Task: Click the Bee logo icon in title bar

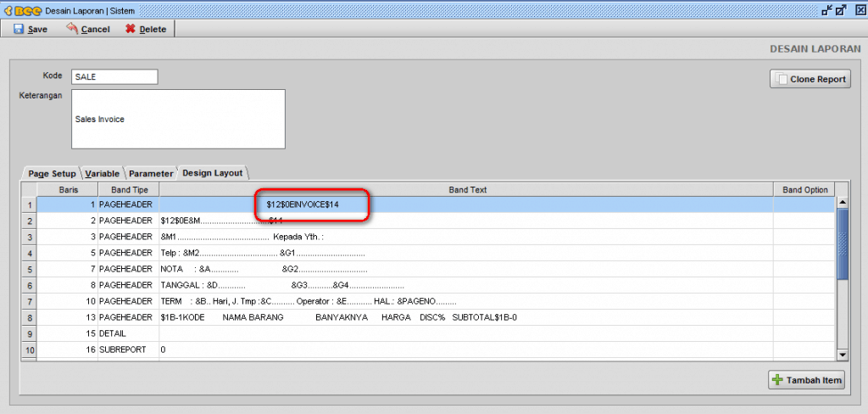Action: [21, 10]
